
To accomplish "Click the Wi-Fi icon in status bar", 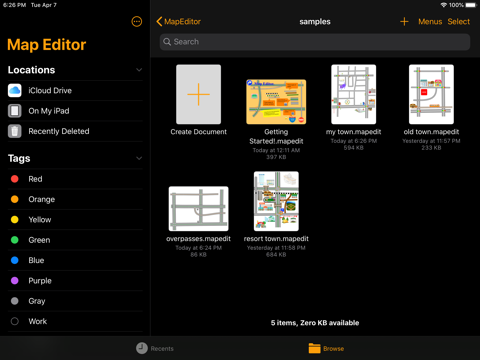I will pos(444,5).
